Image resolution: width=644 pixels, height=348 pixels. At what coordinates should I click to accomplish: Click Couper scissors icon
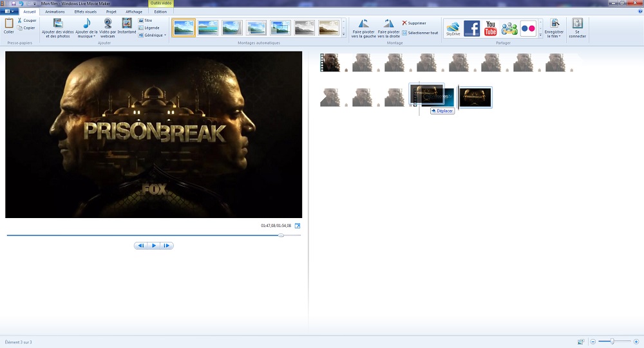point(20,20)
